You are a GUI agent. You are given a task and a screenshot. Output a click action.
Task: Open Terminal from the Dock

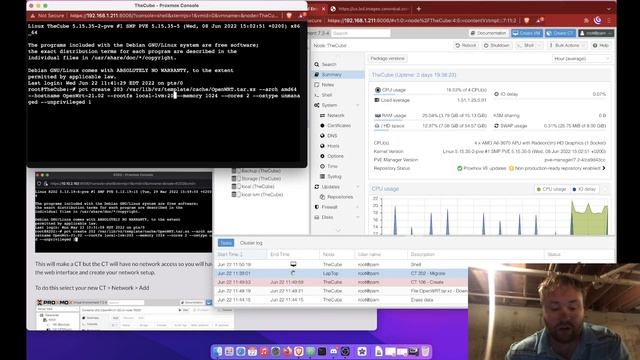(322, 351)
